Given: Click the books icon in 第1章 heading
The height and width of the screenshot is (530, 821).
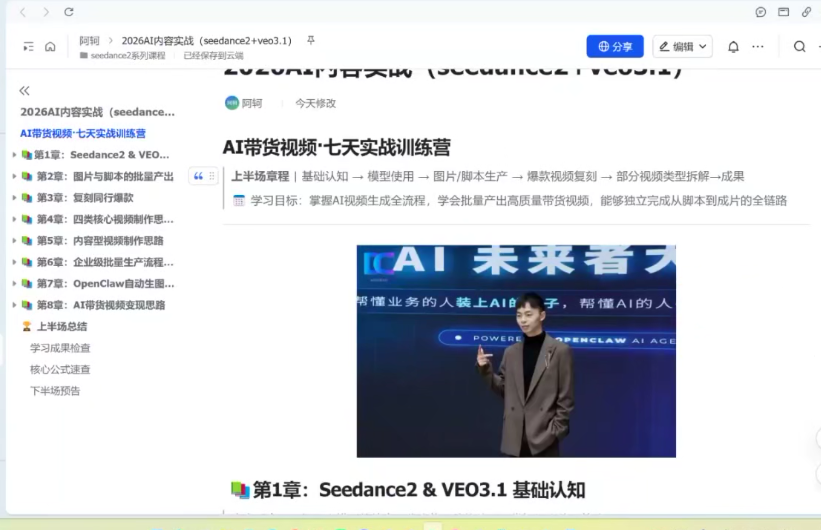Looking at the screenshot, I should (x=240, y=490).
